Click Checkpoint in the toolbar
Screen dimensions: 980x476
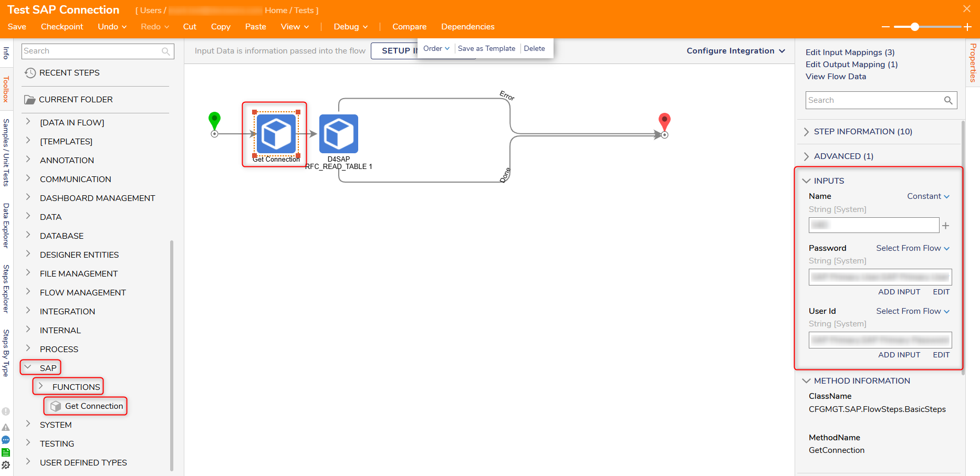[62, 27]
